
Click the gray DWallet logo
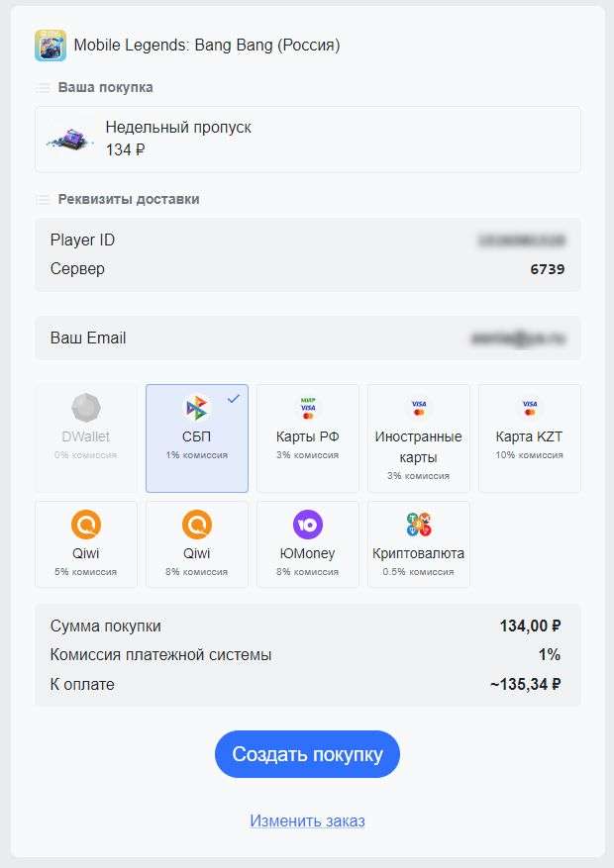(x=86, y=408)
